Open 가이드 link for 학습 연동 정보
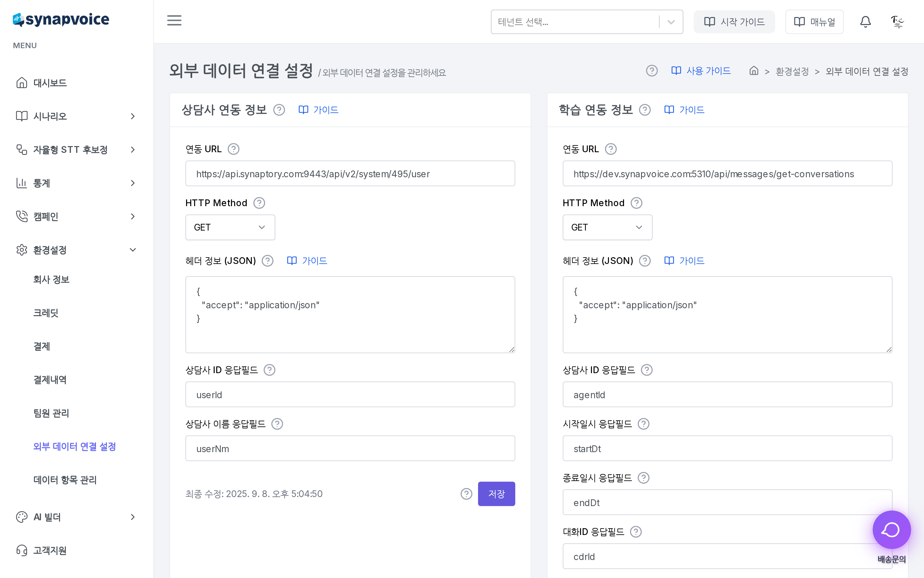Viewport: 924px width, 578px height. [684, 110]
